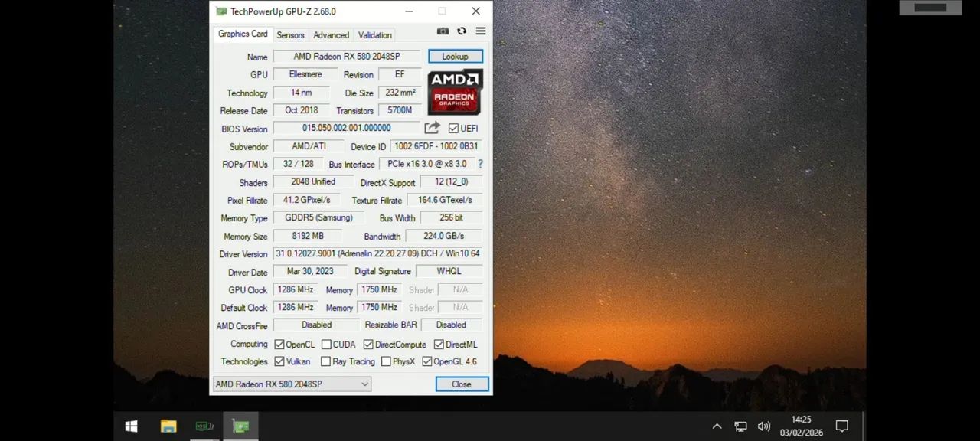Click the Memory Type value GDDR5 (Samsung)
The image size is (980, 441).
click(x=318, y=217)
